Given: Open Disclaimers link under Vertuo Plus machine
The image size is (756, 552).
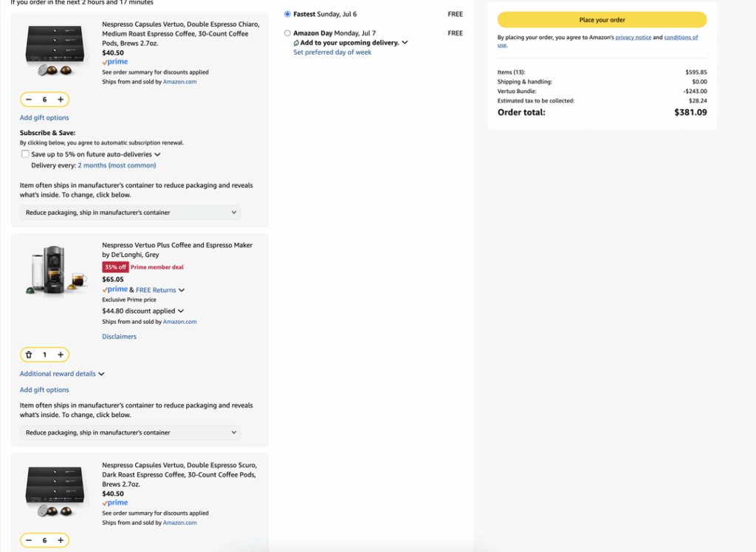Looking at the screenshot, I should [x=119, y=337].
